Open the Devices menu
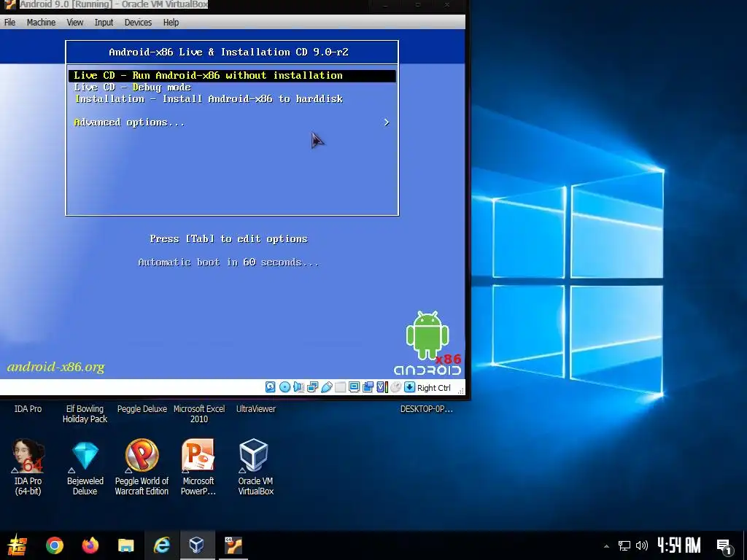Viewport: 747px width, 560px height. [138, 23]
